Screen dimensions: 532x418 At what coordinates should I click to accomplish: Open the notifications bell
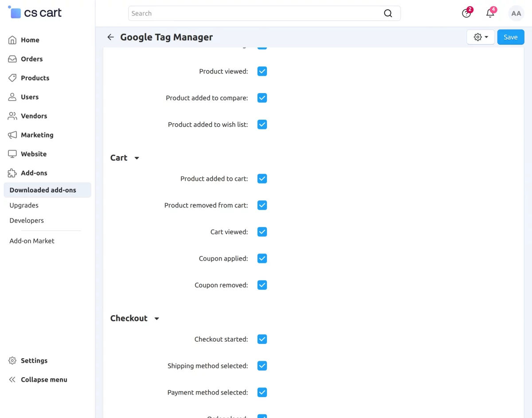pos(490,13)
